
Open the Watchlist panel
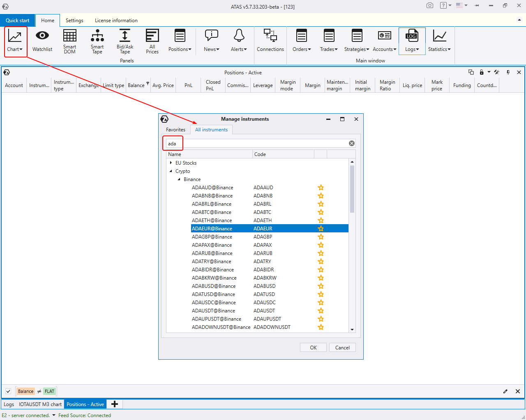click(x=42, y=41)
